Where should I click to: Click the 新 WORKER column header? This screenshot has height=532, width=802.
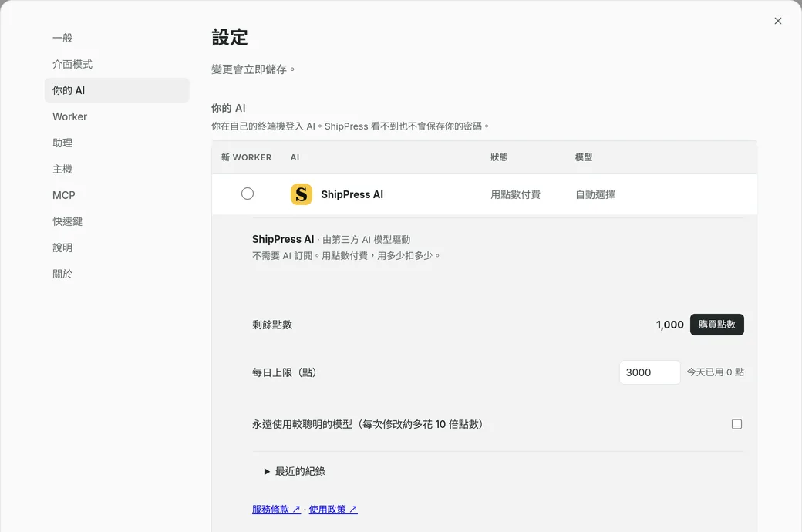tap(246, 157)
